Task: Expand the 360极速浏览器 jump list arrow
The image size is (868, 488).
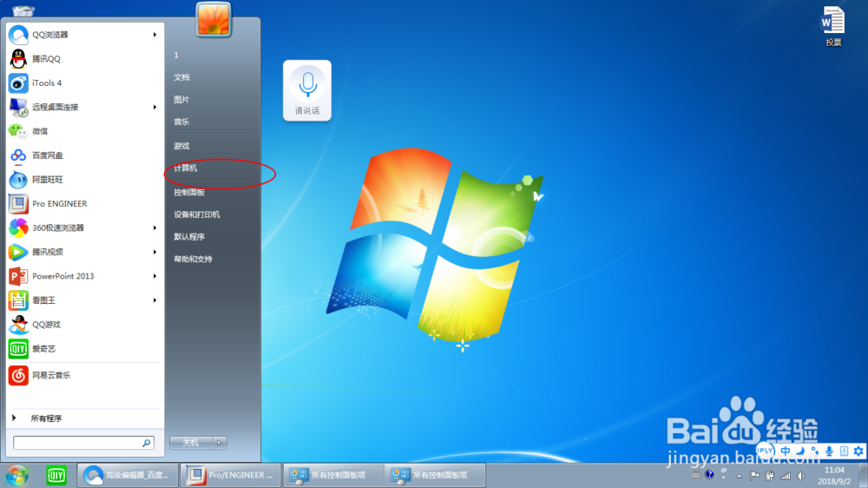Action: (155, 228)
